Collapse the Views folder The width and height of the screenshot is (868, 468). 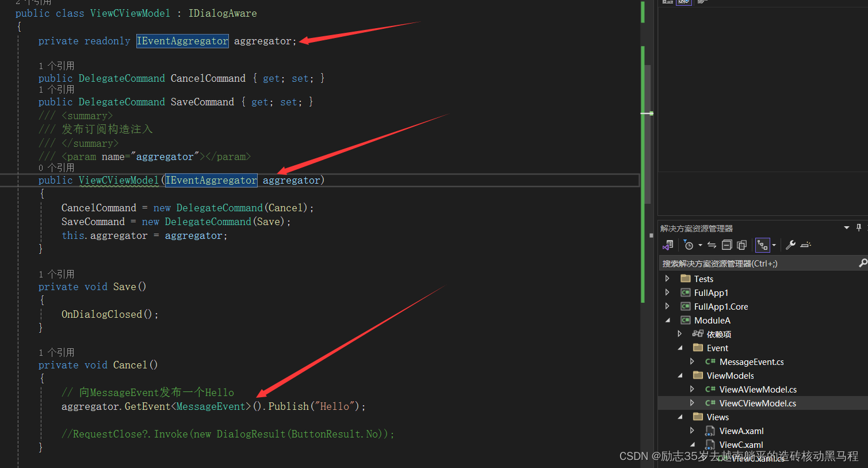point(680,417)
